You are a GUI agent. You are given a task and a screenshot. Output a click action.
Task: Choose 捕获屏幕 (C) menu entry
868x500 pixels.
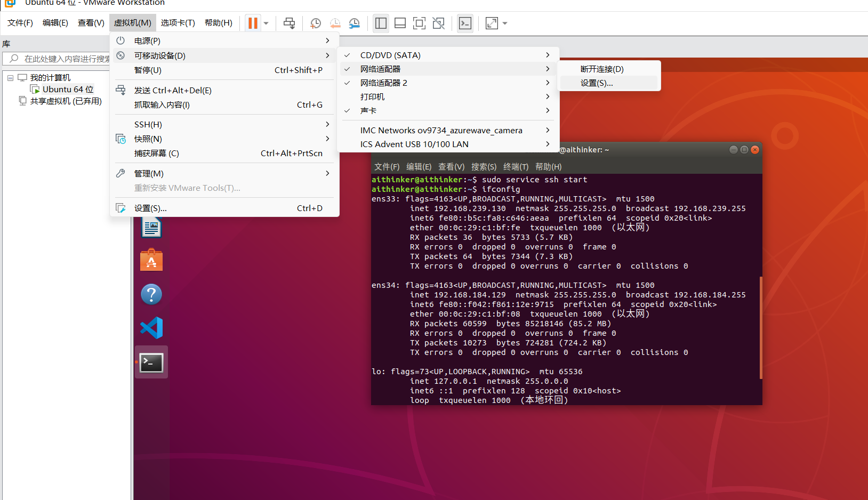(x=224, y=153)
